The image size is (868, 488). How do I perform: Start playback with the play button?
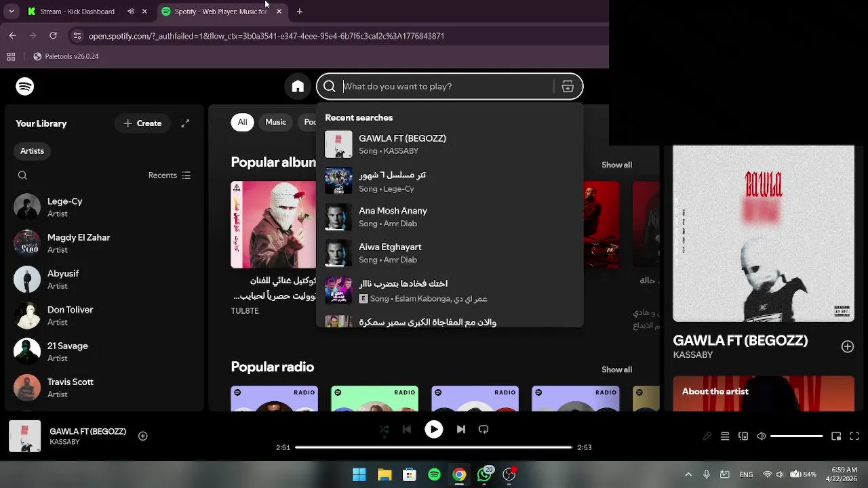434,429
